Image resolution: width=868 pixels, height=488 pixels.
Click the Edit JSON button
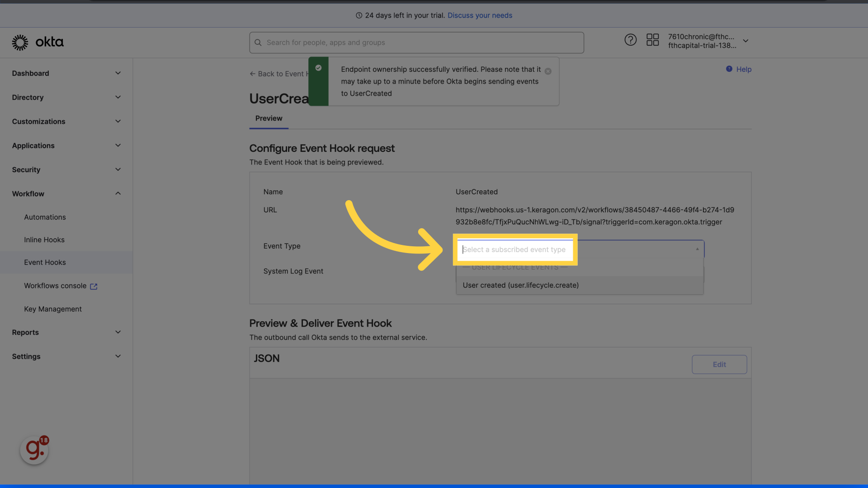(x=719, y=364)
